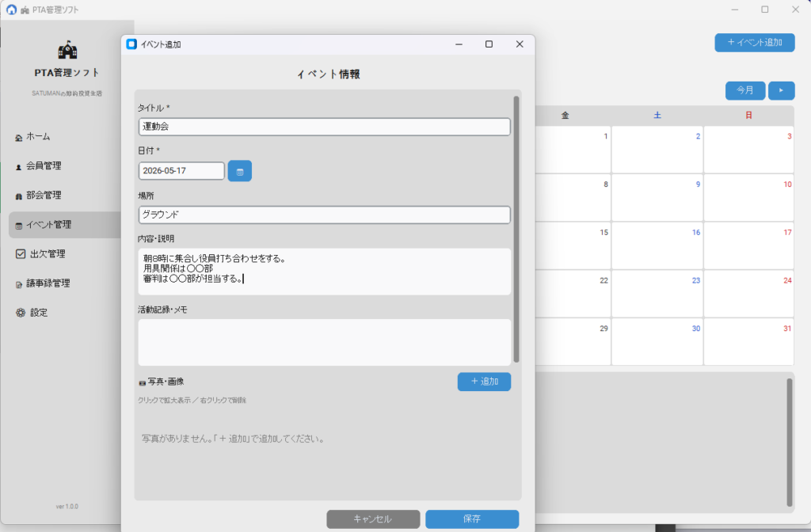Viewport: 811px width, 532px height.
Task: Click the ＋イベント追加 button
Action: pos(755,43)
